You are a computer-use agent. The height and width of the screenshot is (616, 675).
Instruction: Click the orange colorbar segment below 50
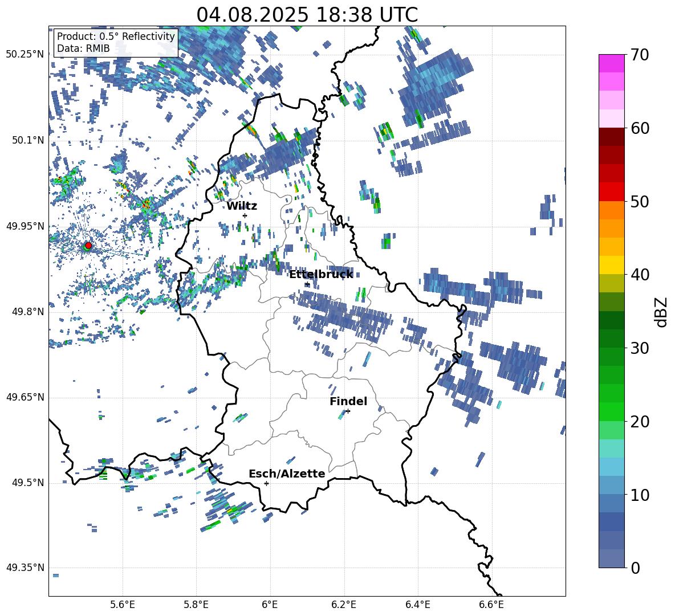coord(612,210)
